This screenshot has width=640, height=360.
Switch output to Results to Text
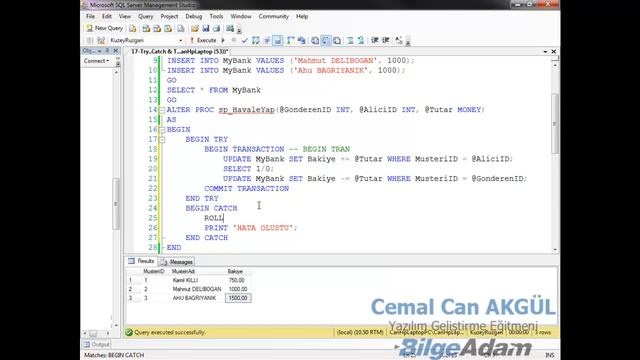tap(315, 40)
